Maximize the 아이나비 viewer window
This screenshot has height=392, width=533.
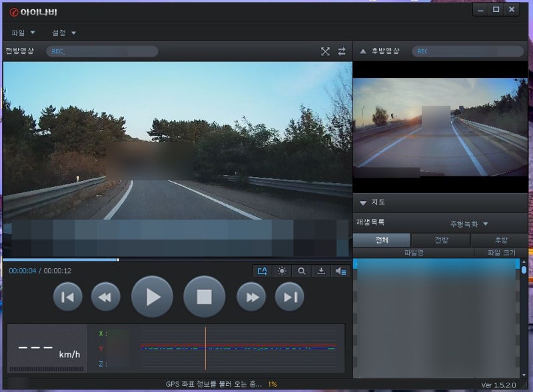pos(496,9)
